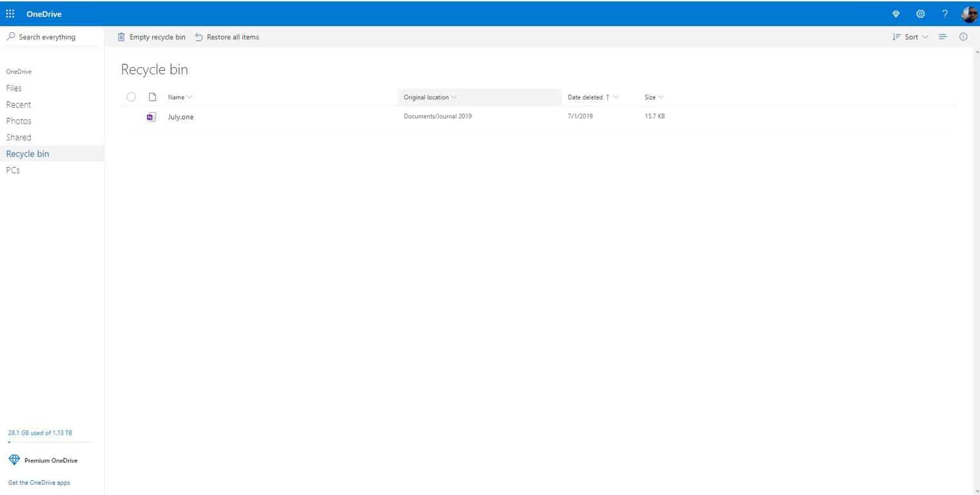Open Photos in the left navigation

coord(19,121)
